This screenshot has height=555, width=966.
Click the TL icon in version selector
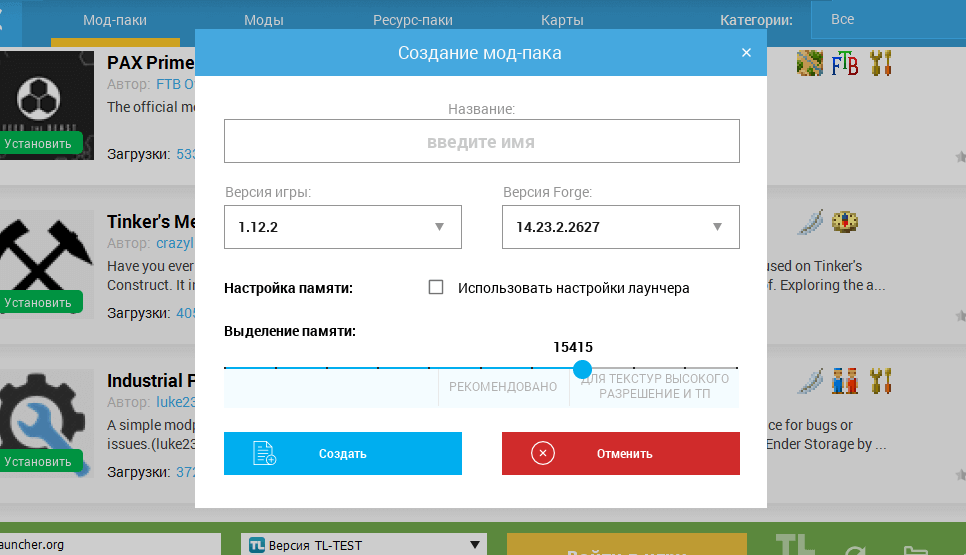coord(256,545)
